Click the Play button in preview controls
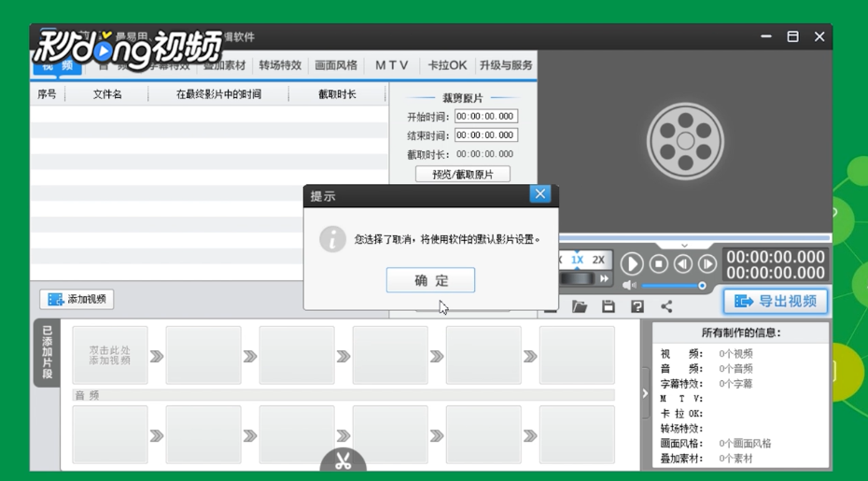The width and height of the screenshot is (868, 481). pos(632,263)
